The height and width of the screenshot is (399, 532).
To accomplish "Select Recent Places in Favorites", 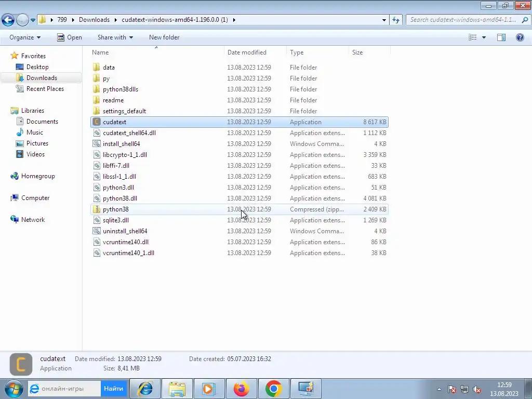I will click(x=45, y=88).
